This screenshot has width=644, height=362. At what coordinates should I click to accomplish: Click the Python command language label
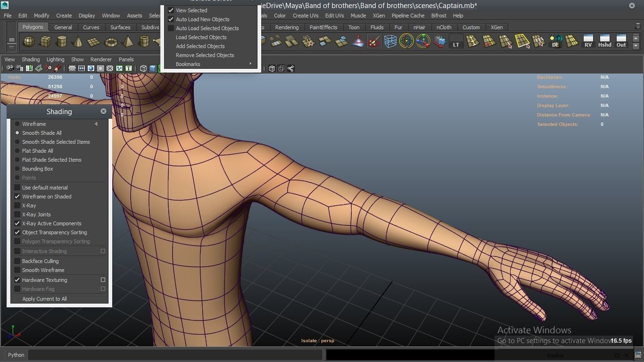(x=16, y=355)
